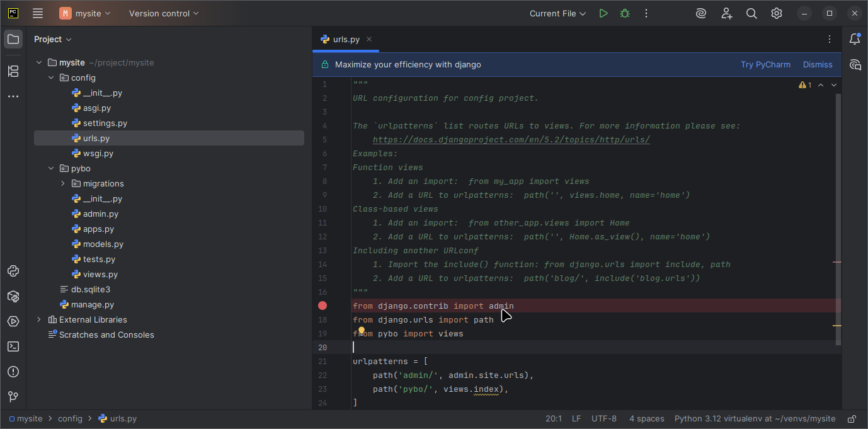
Task: Start debugging with the bug icon
Action: coord(625,13)
